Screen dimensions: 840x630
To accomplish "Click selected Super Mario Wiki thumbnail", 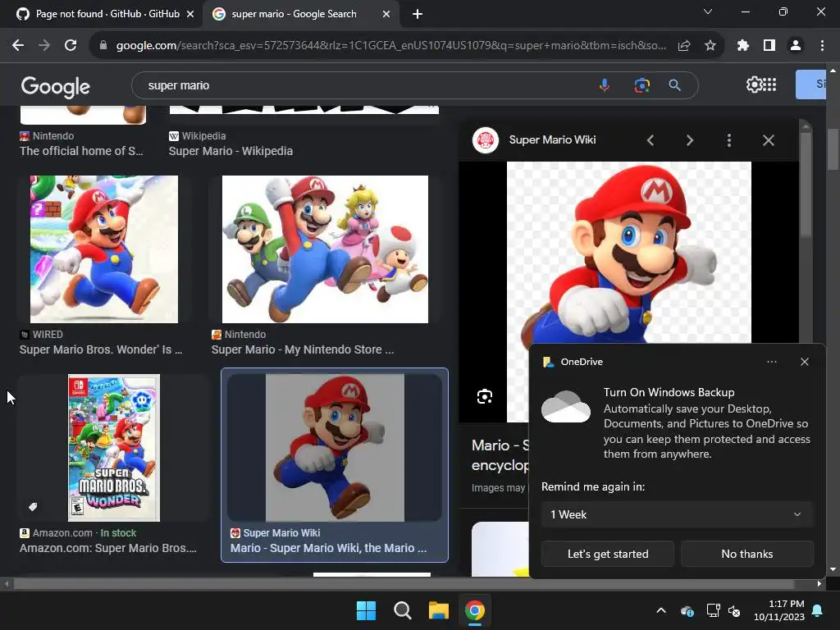I will point(335,448).
